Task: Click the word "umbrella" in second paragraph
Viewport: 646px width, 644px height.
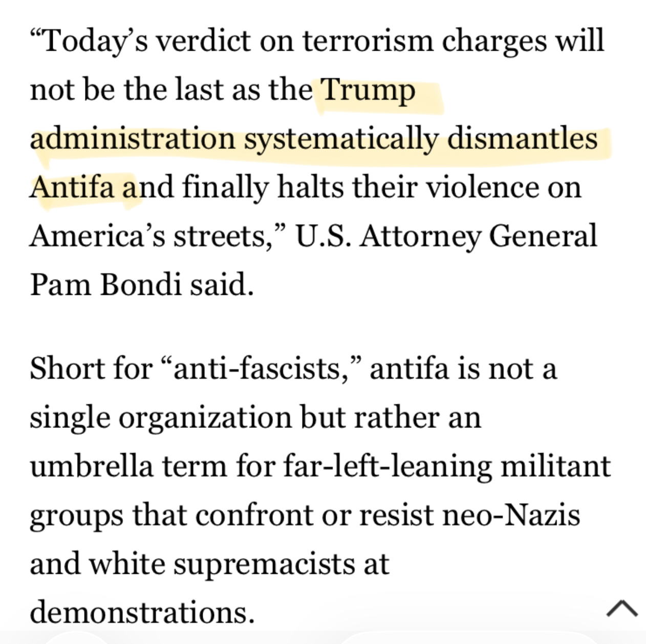Action: (x=91, y=466)
